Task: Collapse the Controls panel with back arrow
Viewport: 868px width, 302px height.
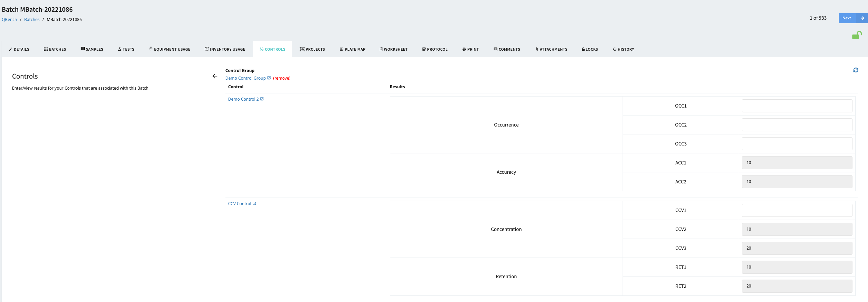Action: (215, 76)
